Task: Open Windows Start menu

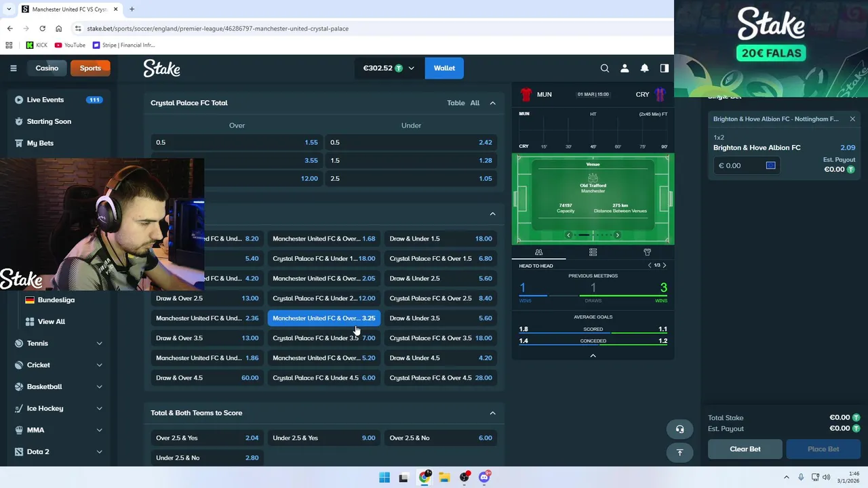Action: [384, 477]
